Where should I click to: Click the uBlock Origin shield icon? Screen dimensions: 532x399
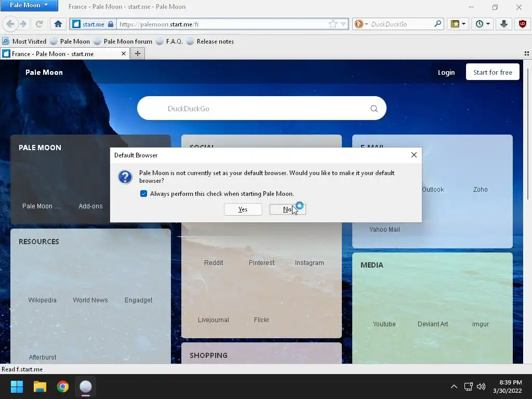[x=523, y=24]
